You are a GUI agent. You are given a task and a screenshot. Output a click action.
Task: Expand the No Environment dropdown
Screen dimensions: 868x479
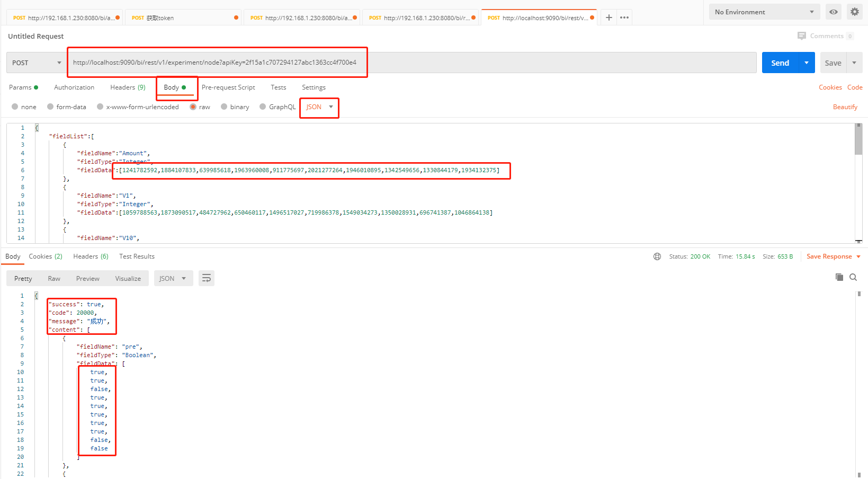pyautogui.click(x=764, y=12)
